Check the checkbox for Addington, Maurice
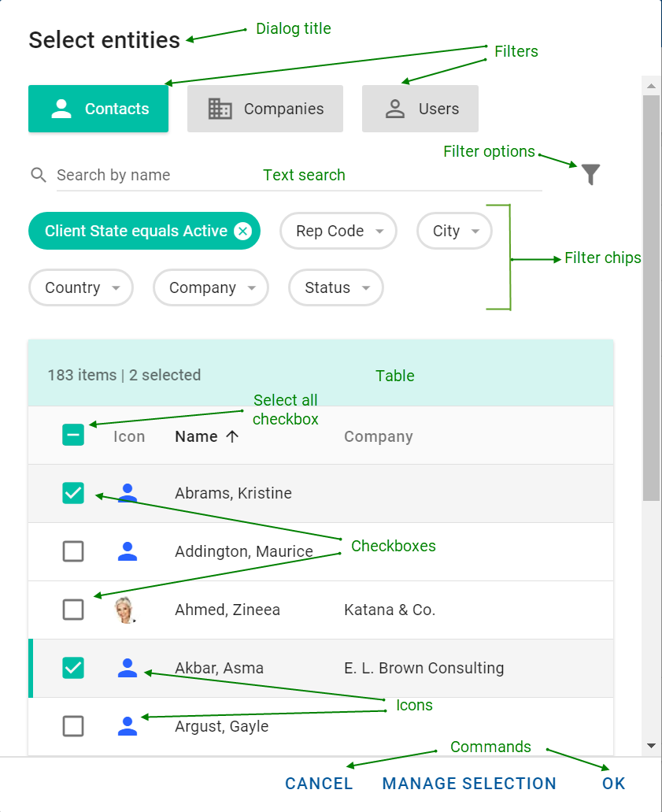Screen dimensions: 662x812 coord(73,551)
